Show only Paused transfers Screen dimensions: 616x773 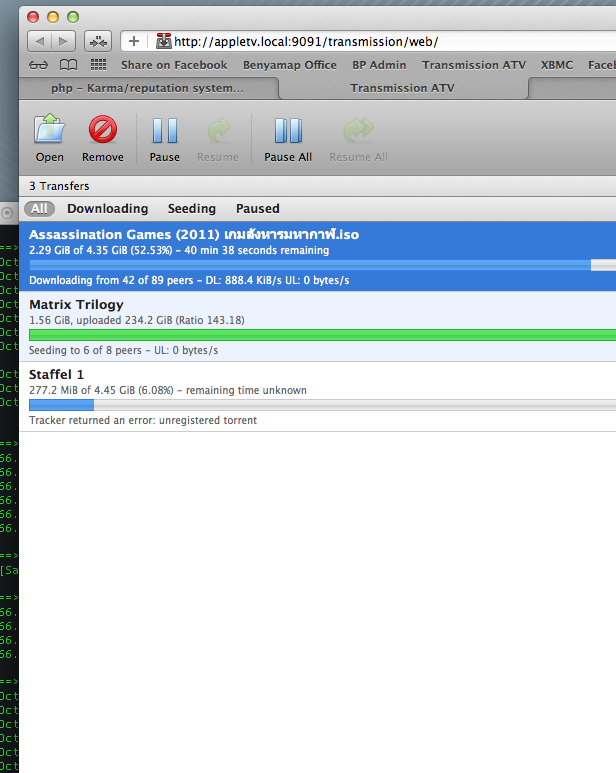[257, 209]
